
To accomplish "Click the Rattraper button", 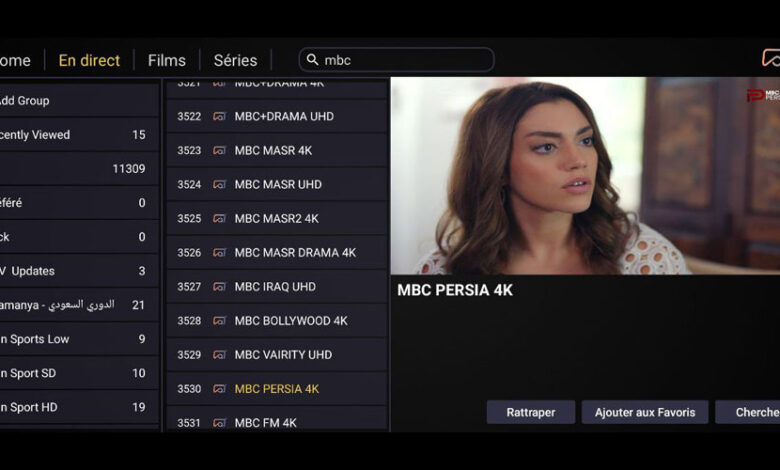I will (x=531, y=412).
